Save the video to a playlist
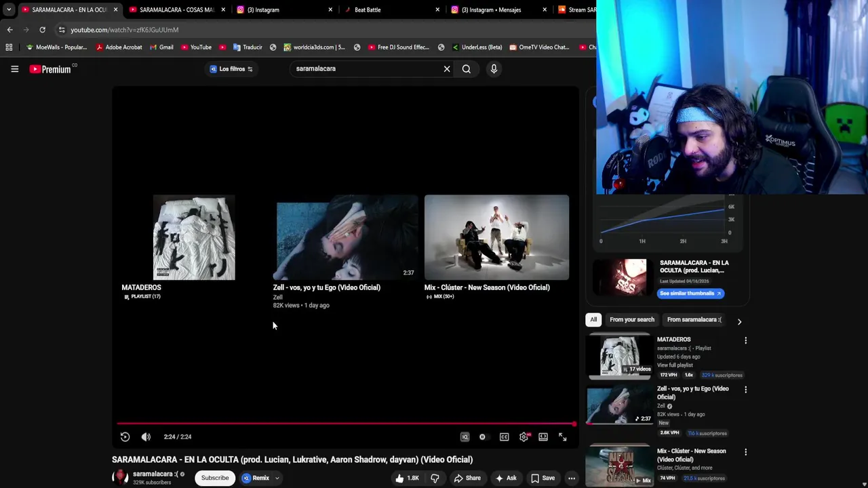The image size is (868, 488). click(x=542, y=479)
